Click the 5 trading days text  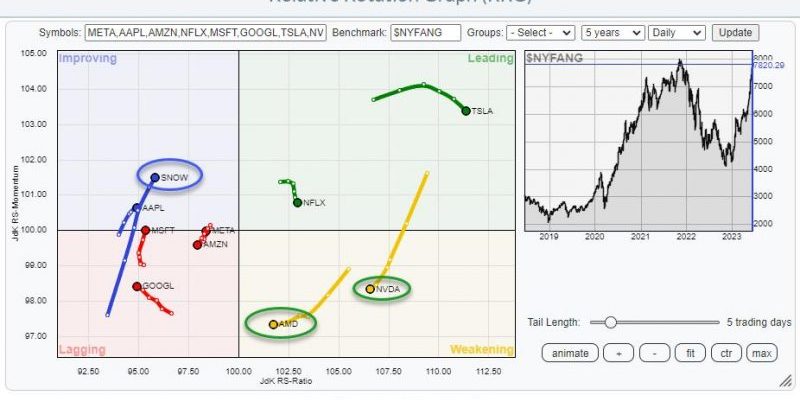pyautogui.click(x=759, y=322)
